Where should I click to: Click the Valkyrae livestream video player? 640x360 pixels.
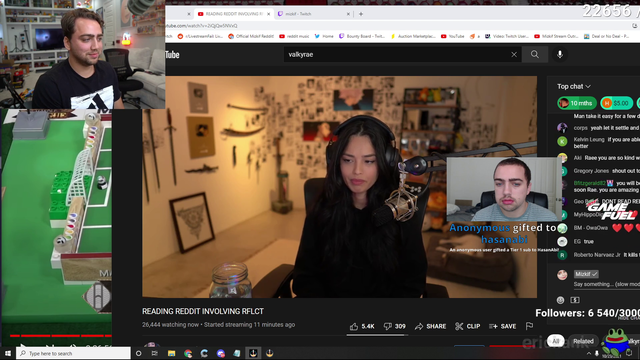[x=339, y=187]
